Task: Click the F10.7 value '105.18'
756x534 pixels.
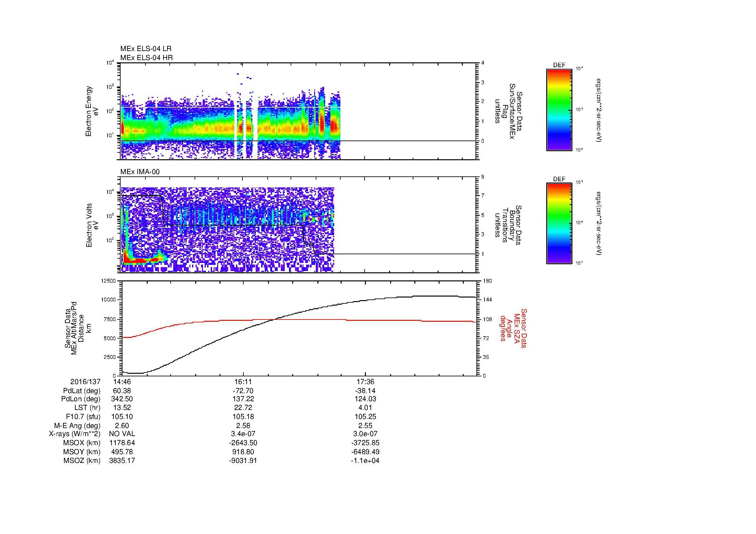Action: tap(243, 417)
